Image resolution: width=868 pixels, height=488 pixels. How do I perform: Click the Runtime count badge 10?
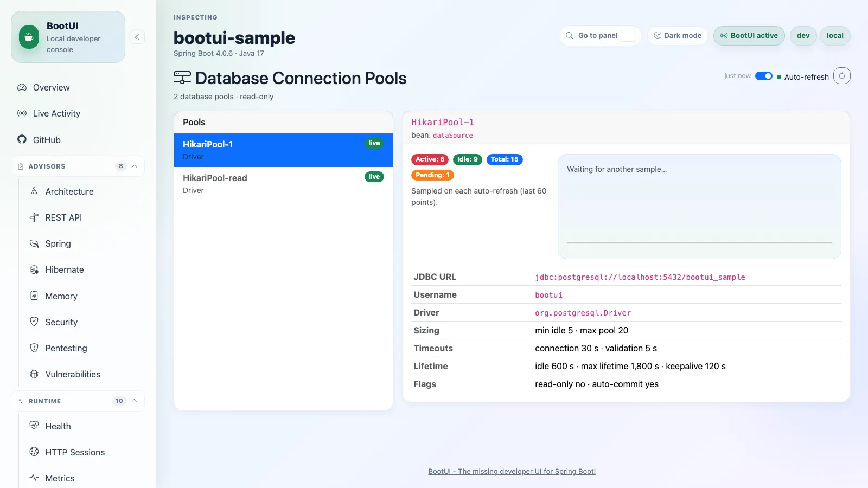(119, 401)
